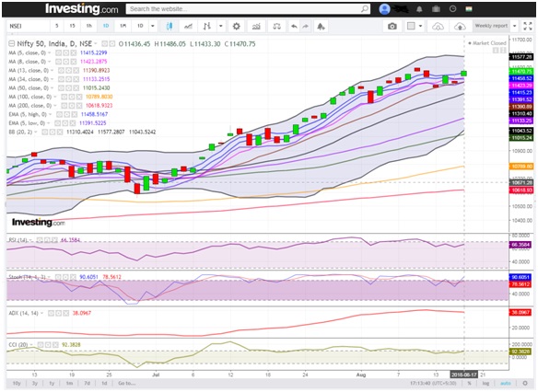
Task: Open chart properties gear icon
Action: click(237, 26)
